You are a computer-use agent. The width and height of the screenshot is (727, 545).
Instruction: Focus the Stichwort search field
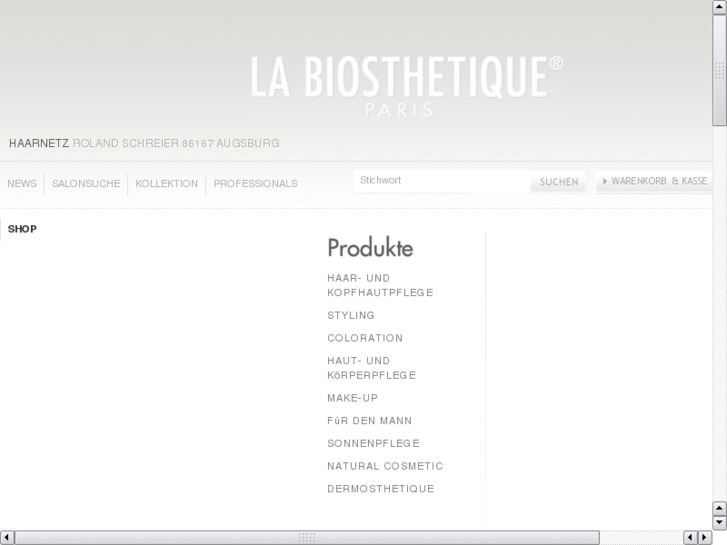pyautogui.click(x=442, y=181)
